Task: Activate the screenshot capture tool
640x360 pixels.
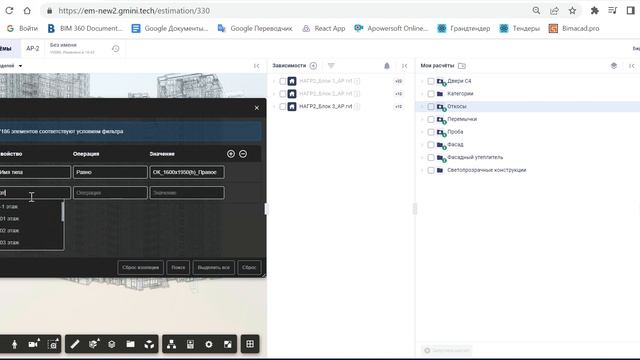Action: click(53, 344)
